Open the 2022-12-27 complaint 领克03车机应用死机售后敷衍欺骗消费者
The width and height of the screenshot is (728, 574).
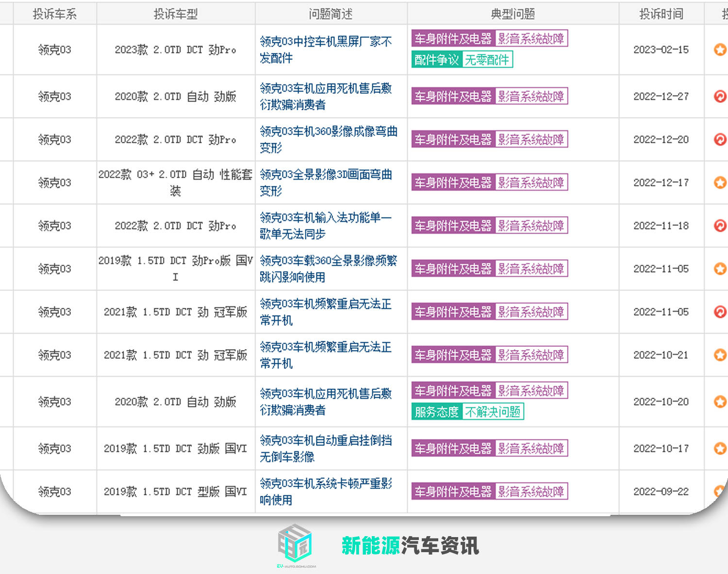[x=326, y=96]
